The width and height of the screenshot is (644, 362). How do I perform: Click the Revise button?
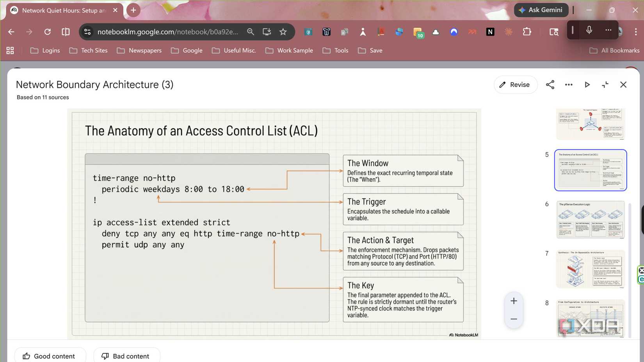click(x=515, y=85)
